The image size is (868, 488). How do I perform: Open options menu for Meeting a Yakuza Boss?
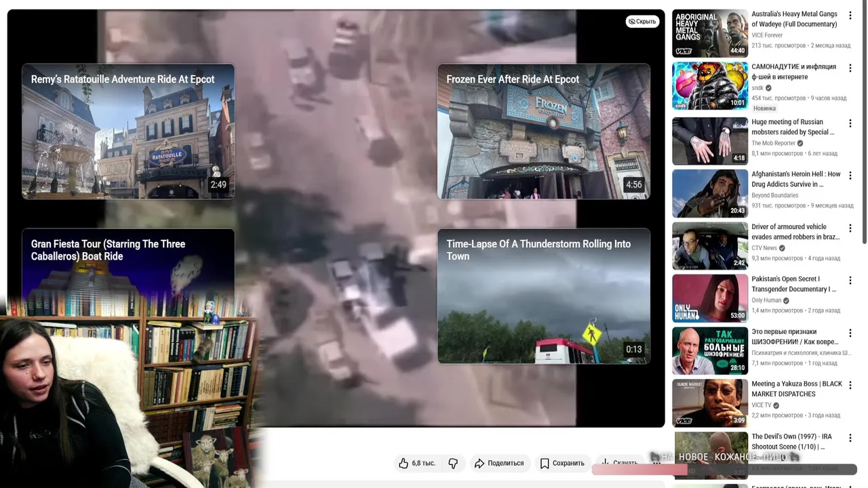850,386
